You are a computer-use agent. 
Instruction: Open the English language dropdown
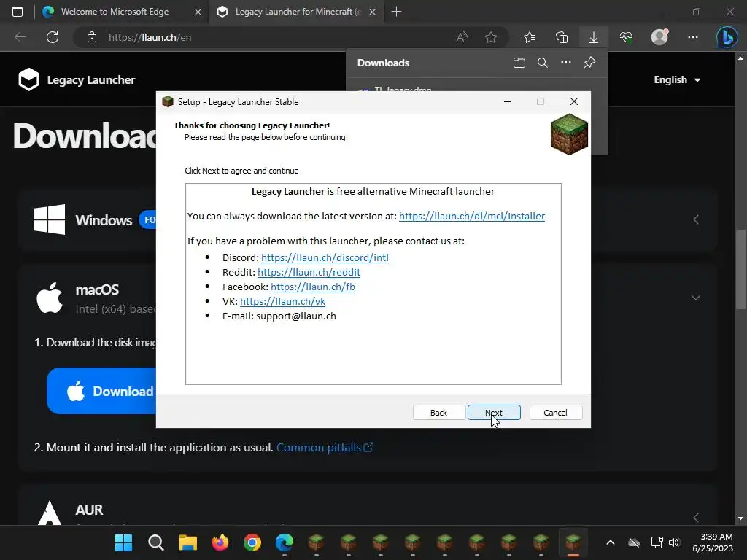[677, 79]
